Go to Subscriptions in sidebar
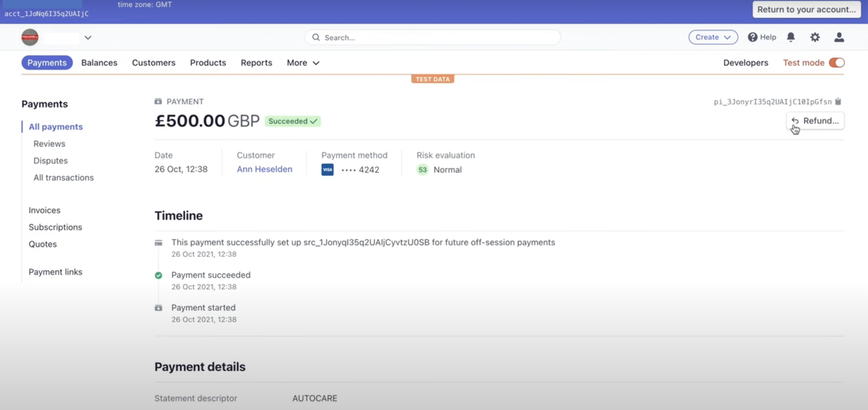This screenshot has height=410, width=868. [55, 227]
